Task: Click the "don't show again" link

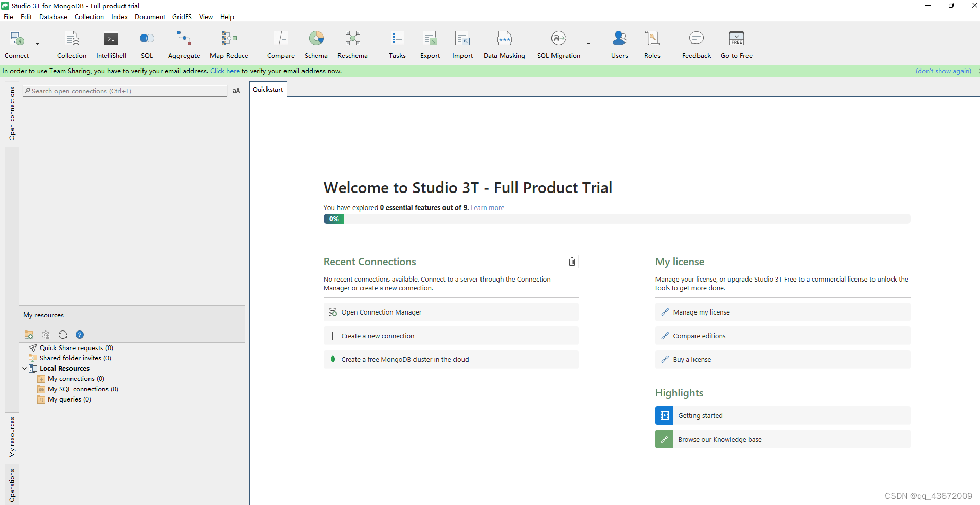Action: [x=943, y=71]
